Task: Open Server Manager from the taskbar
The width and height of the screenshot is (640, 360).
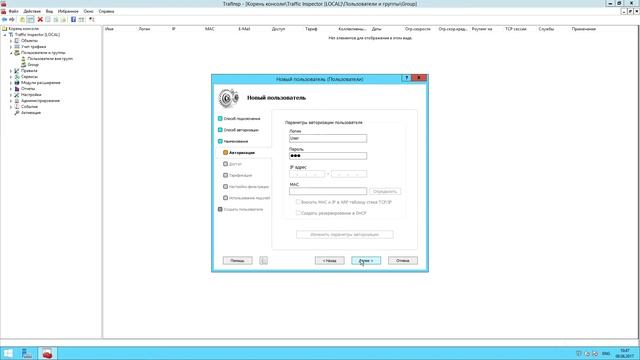Action: (x=27, y=353)
